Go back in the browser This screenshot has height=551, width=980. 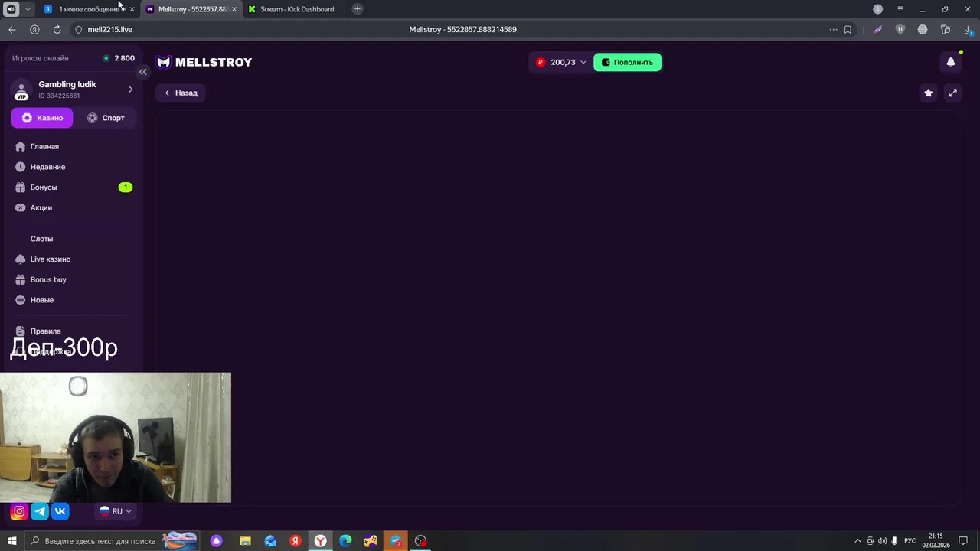click(x=12, y=29)
